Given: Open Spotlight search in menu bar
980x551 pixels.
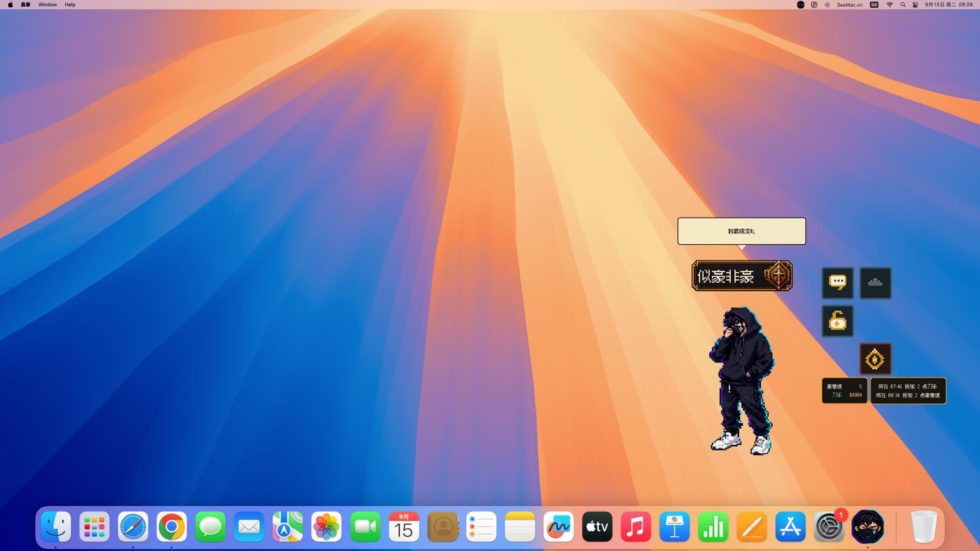Looking at the screenshot, I should [903, 5].
